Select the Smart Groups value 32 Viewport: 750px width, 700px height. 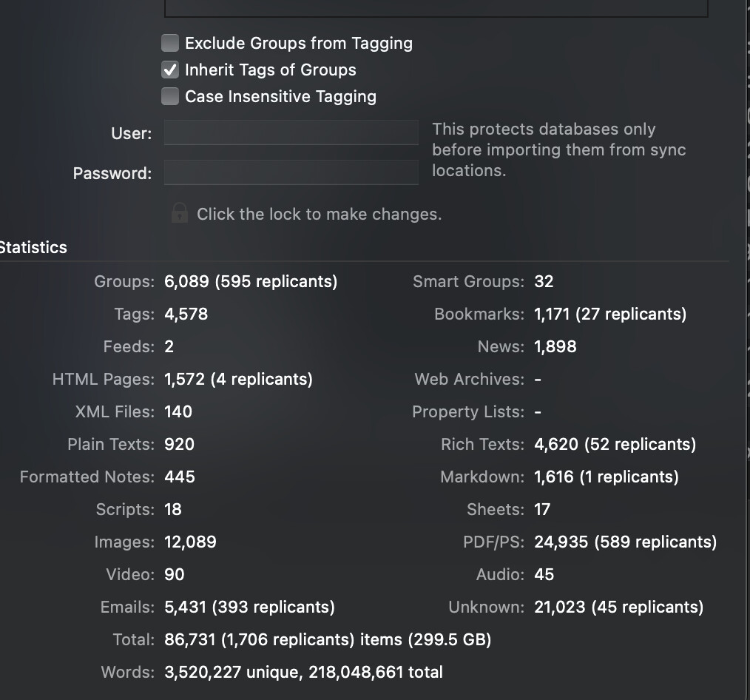pos(544,281)
